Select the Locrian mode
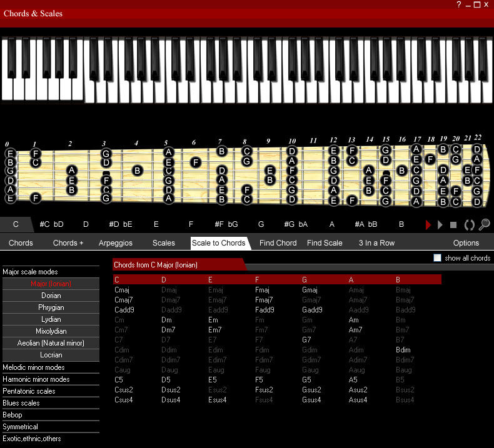 pyautogui.click(x=51, y=355)
